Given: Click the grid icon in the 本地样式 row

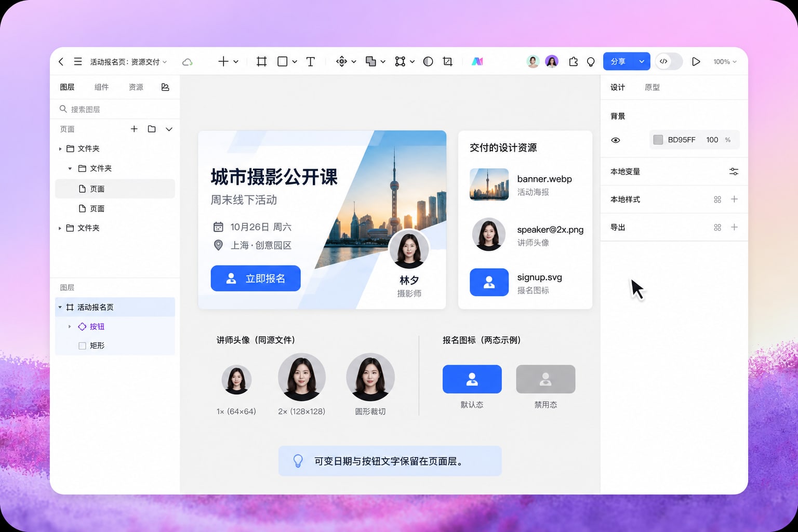Looking at the screenshot, I should coord(717,199).
